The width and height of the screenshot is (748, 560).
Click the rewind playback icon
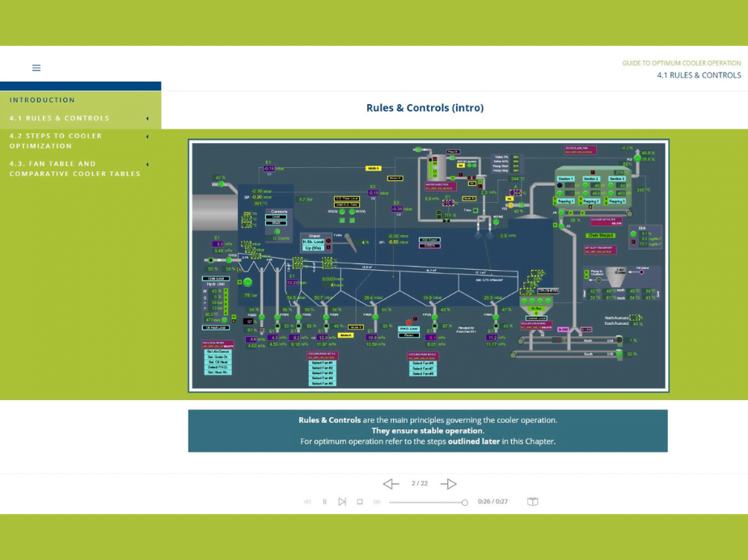click(307, 501)
